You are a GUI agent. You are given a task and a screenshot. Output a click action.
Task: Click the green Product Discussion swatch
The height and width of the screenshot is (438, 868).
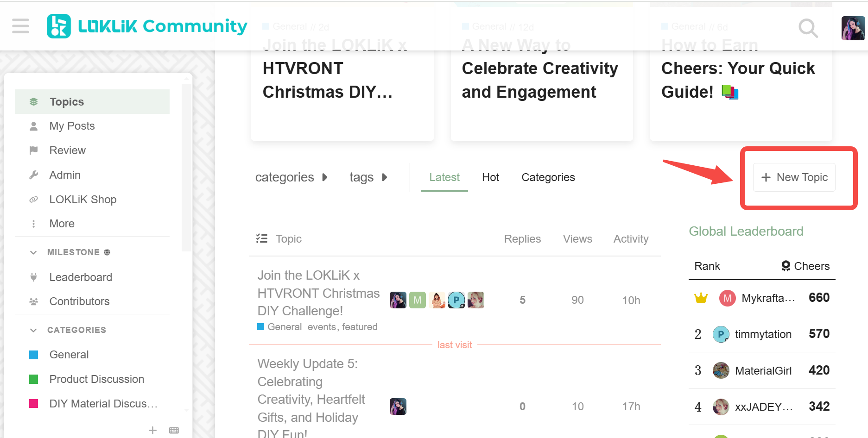[x=34, y=379]
